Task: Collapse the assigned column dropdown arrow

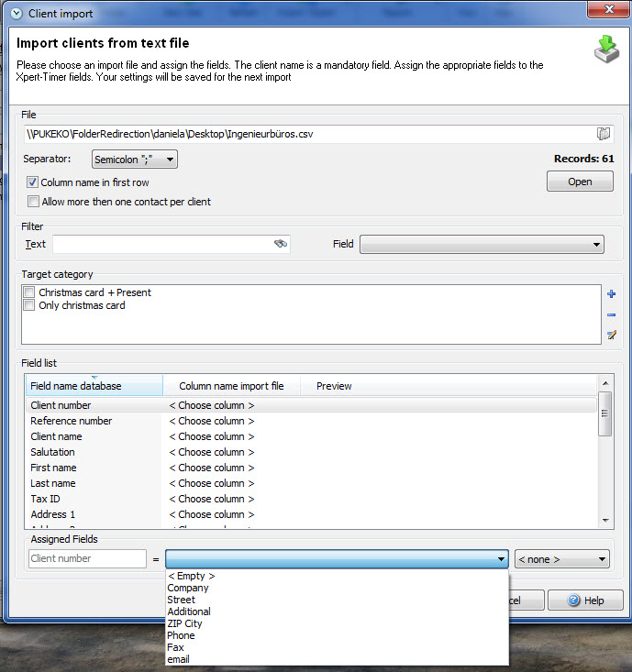Action: click(x=500, y=559)
